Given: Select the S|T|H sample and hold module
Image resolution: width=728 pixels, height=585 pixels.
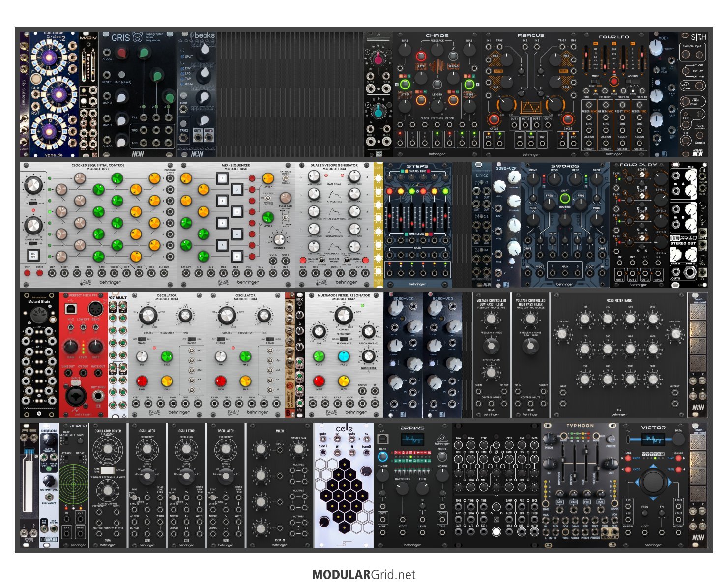Looking at the screenshot, I should (x=693, y=95).
